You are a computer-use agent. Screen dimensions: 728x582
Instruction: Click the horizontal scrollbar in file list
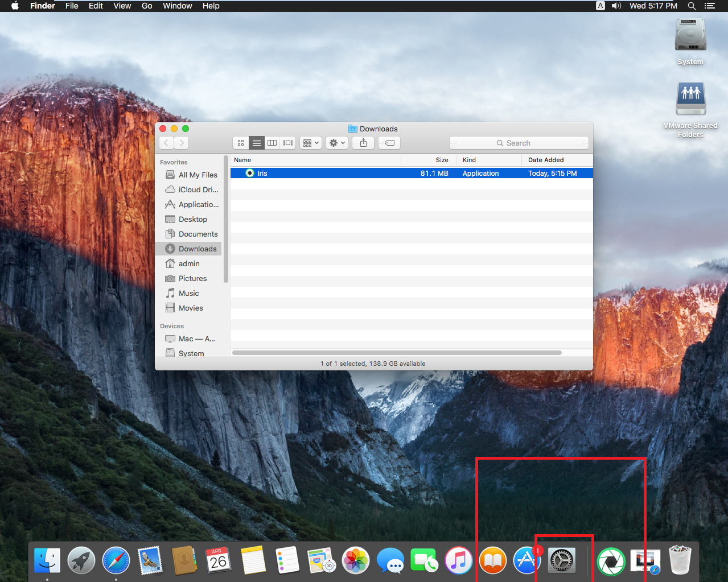click(397, 353)
